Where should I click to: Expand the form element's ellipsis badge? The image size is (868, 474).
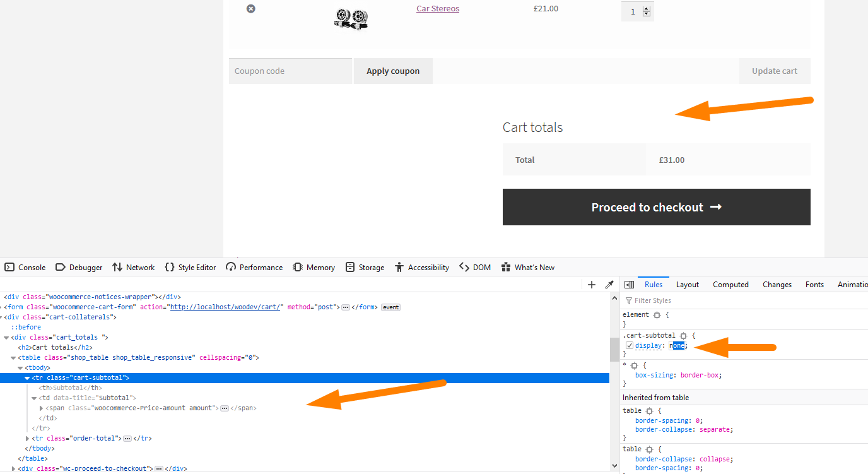pyautogui.click(x=346, y=307)
